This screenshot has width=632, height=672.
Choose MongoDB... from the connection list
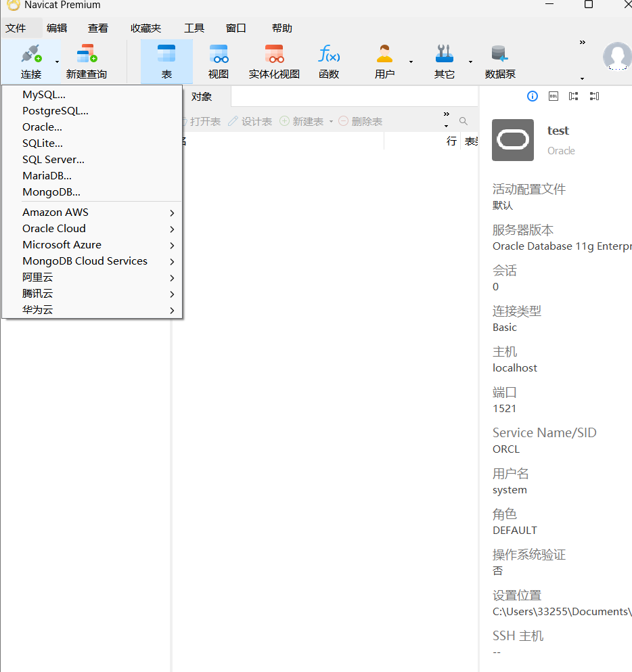pos(92,192)
